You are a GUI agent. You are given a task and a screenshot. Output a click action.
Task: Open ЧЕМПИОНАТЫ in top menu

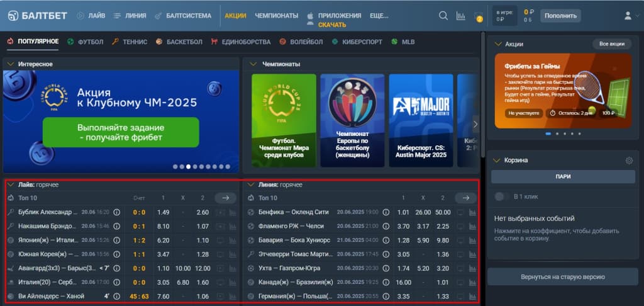point(277,16)
